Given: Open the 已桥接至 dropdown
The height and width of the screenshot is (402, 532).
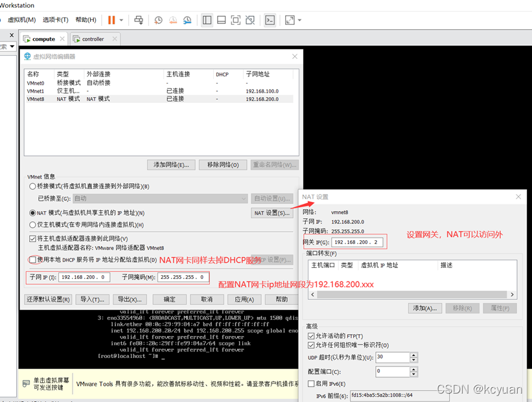Looking at the screenshot, I should point(160,198).
